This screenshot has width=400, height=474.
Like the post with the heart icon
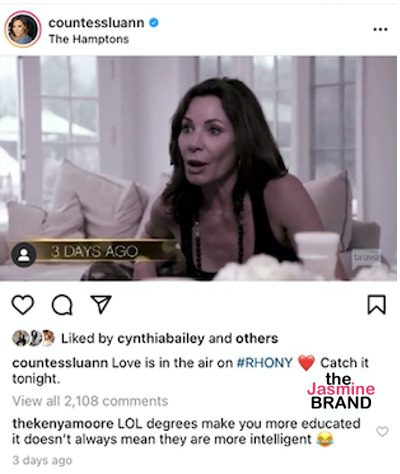coord(23,305)
